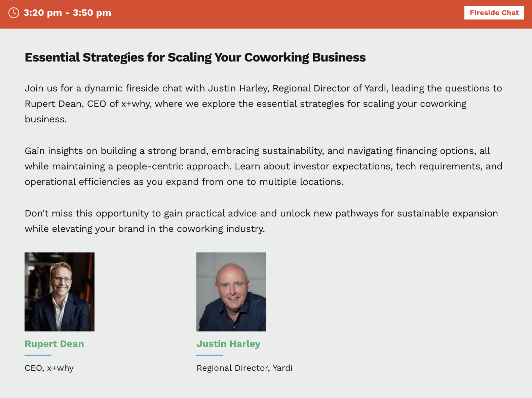Click "Yardi" in the first description paragraph
The image size is (532, 398).
[376, 88]
